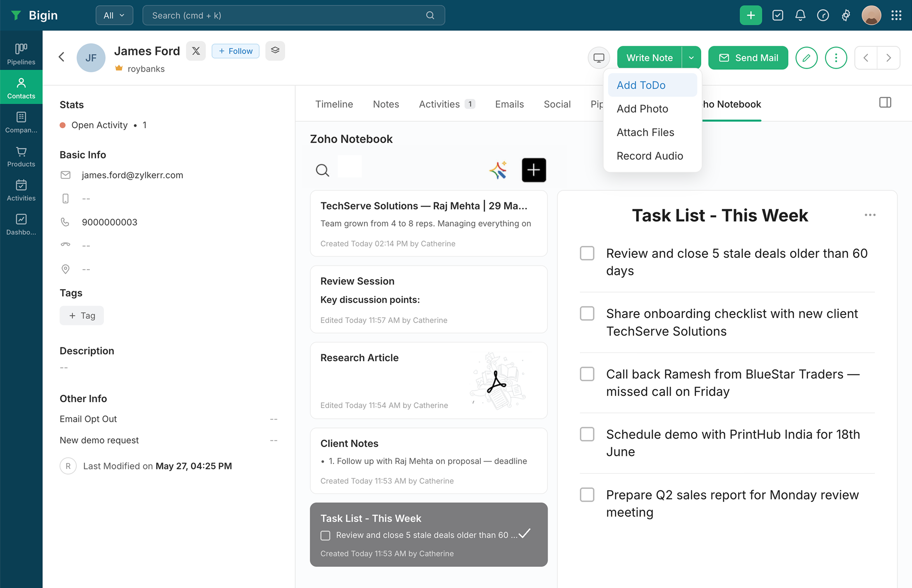Select the Task List - This Week card
Image resolution: width=912 pixels, height=588 pixels.
429,535
